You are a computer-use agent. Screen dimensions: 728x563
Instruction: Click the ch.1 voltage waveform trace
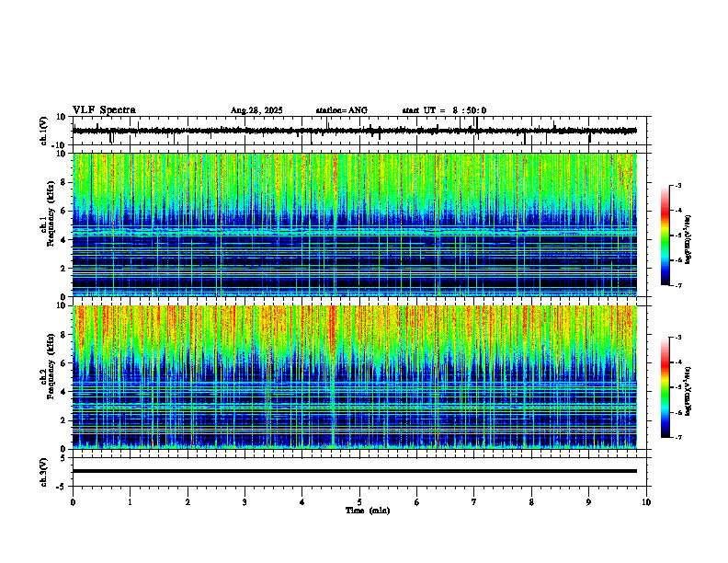pyautogui.click(x=354, y=131)
